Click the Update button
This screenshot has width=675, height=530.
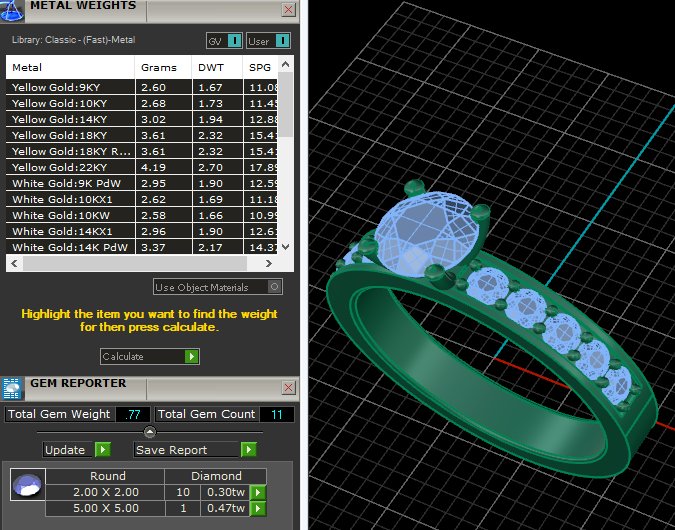click(77, 450)
